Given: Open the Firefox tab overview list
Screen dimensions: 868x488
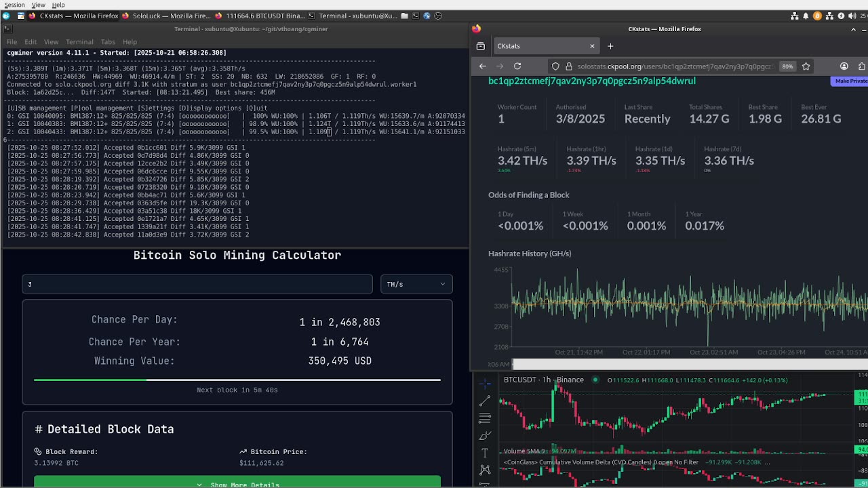Looking at the screenshot, I should pyautogui.click(x=481, y=46).
